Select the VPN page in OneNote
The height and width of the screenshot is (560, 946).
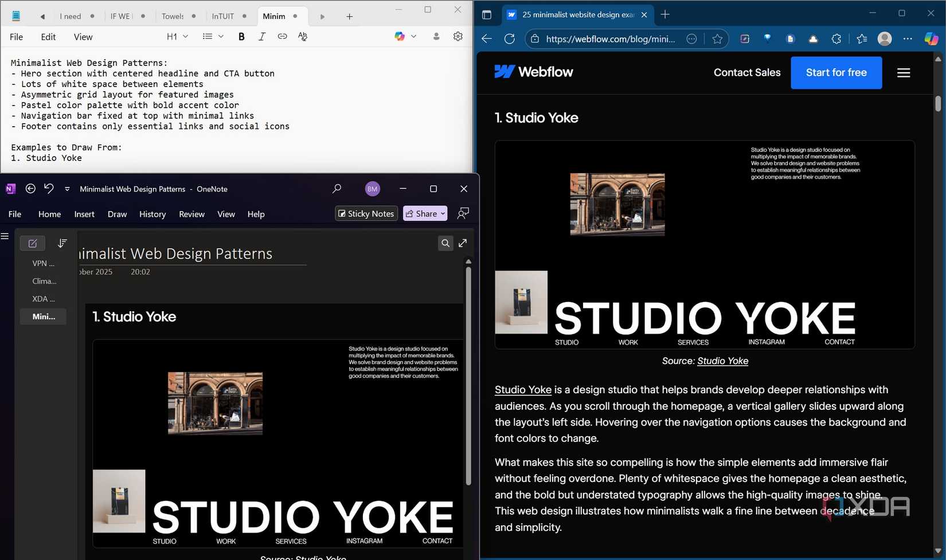(43, 263)
